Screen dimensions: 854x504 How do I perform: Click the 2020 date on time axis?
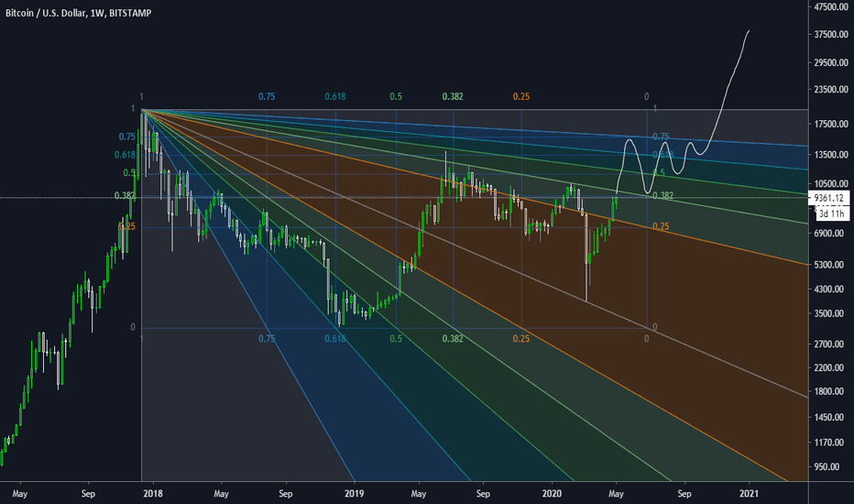coord(552,494)
